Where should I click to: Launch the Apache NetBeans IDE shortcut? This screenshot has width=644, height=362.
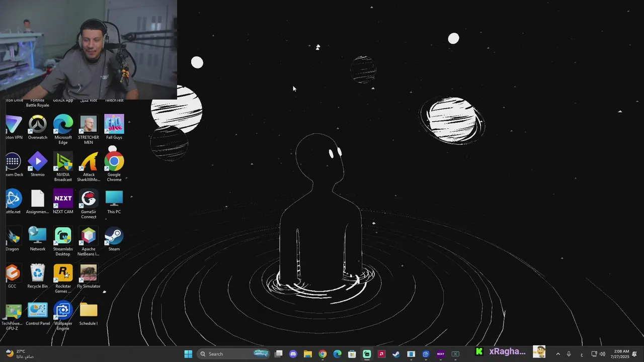tap(89, 241)
